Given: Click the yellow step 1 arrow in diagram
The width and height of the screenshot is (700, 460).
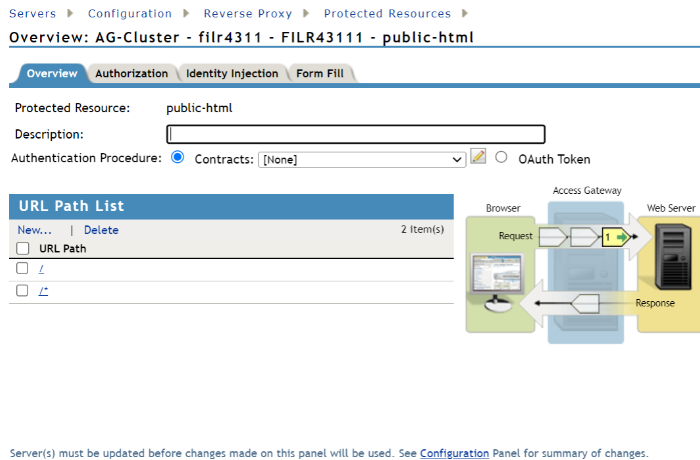Looking at the screenshot, I should click(x=615, y=237).
